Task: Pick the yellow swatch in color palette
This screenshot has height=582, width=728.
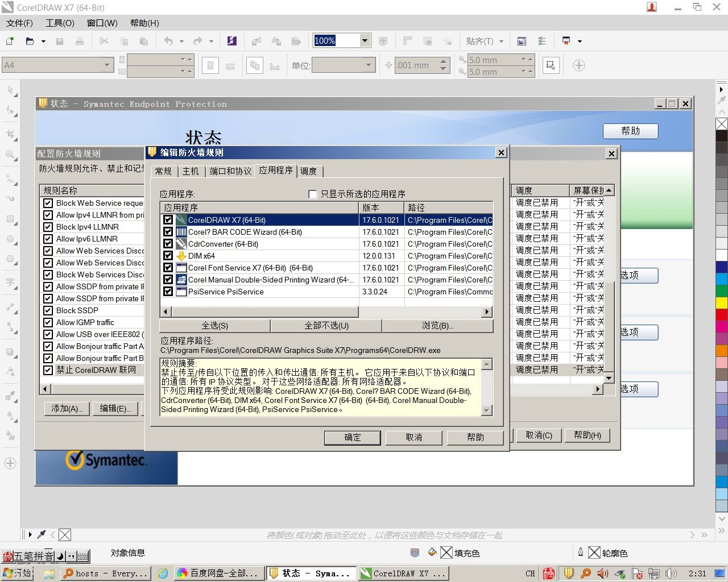Action: (x=722, y=303)
